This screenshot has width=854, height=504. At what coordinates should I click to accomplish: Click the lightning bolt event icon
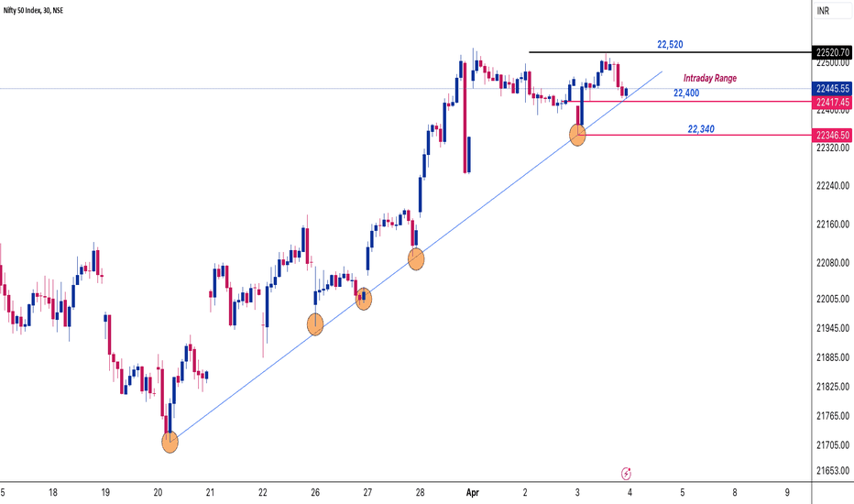click(x=626, y=474)
